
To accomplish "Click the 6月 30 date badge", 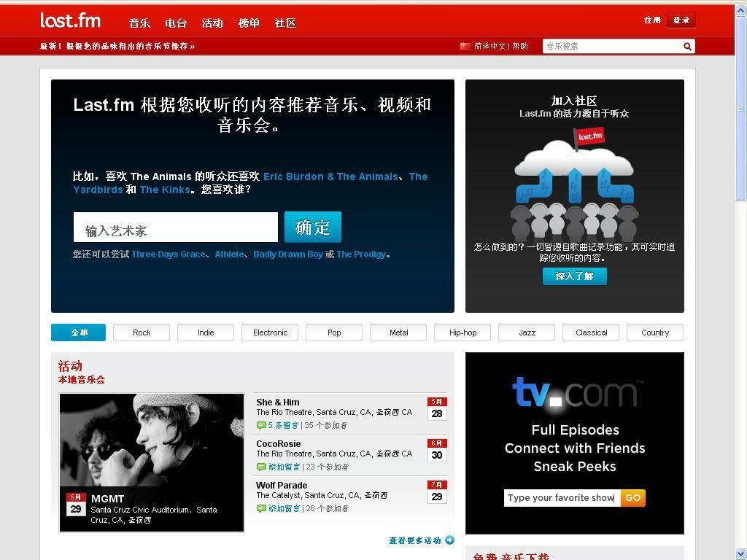I will coord(437,450).
